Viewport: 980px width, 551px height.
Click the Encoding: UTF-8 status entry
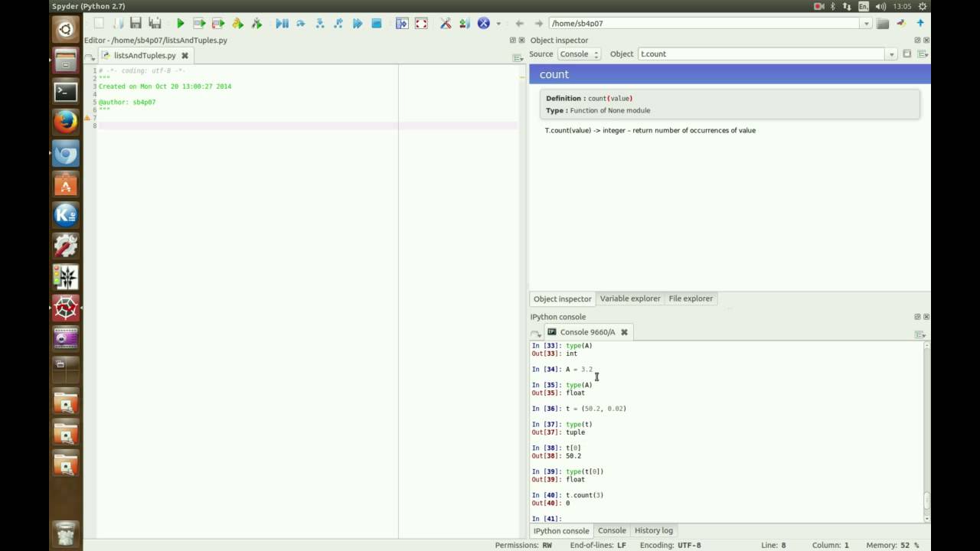670,545
